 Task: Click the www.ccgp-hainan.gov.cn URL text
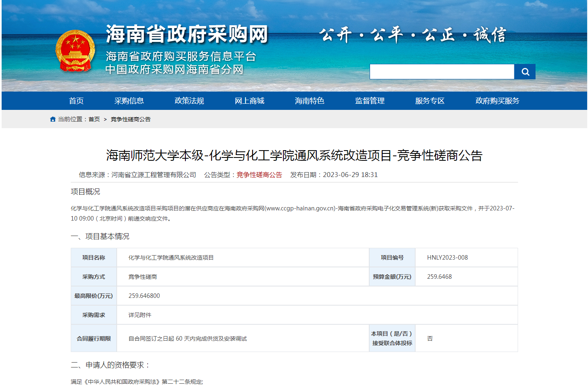pos(300,208)
